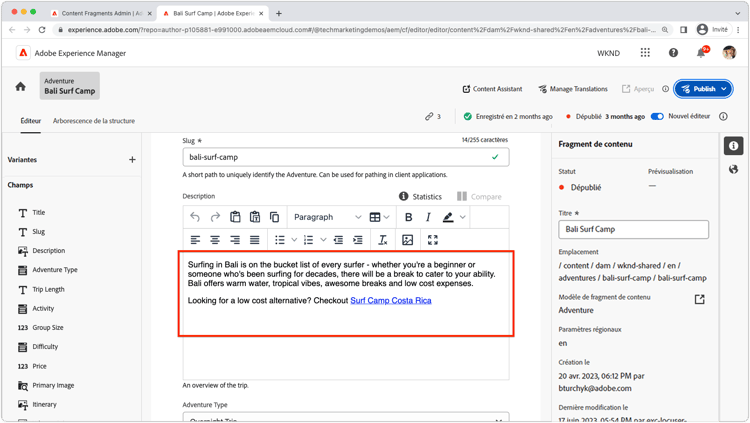Follow the Surf Camp Costa Rica link
The width and height of the screenshot is (750, 423).
(x=391, y=301)
